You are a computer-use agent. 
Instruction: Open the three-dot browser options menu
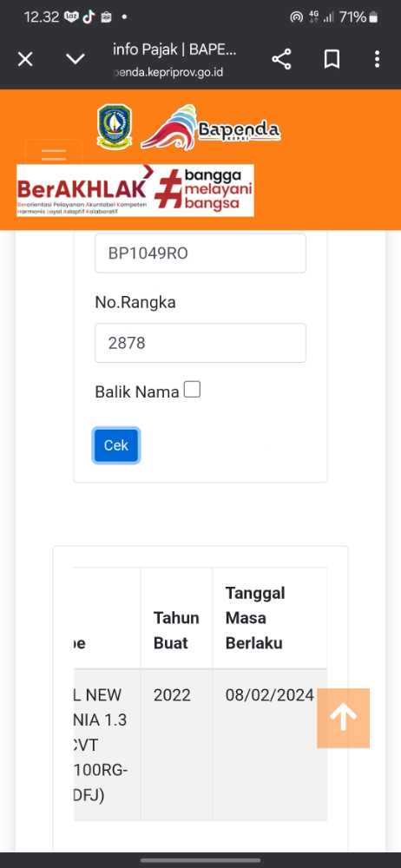point(378,59)
